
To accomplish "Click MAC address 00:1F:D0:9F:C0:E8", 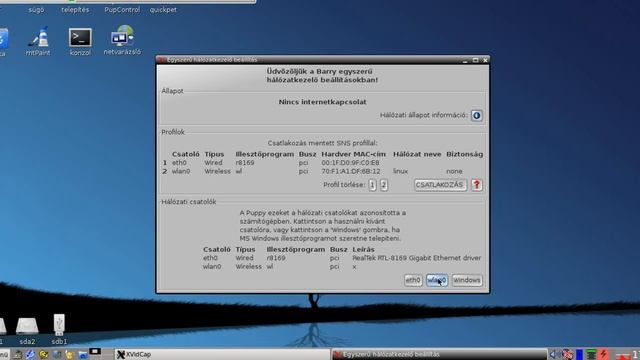I will [350, 163].
